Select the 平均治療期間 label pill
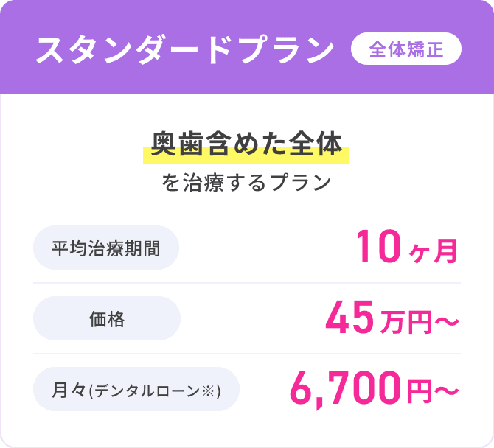The height and width of the screenshot is (448, 494). point(106,248)
